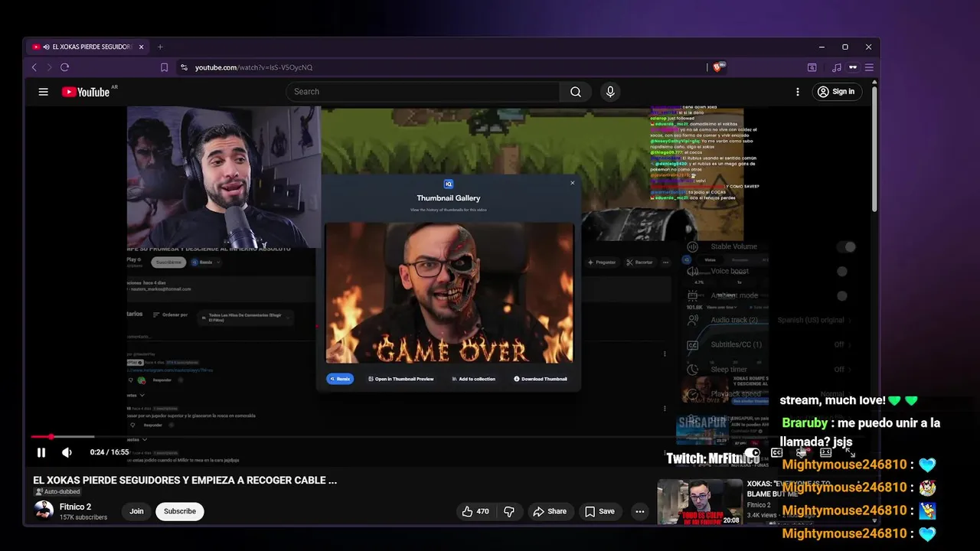Open Fitnico 2 channel avatar
This screenshot has height=551, width=980.
click(44, 510)
